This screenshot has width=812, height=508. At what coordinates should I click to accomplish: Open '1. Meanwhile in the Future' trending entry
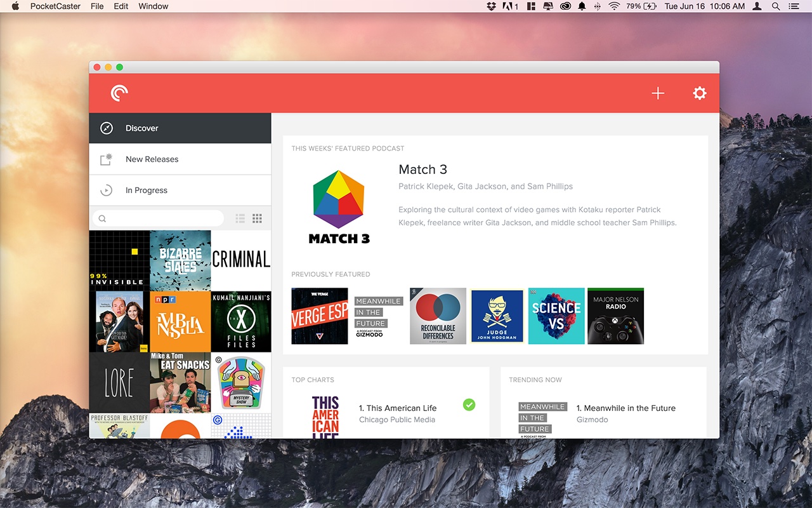pyautogui.click(x=626, y=408)
